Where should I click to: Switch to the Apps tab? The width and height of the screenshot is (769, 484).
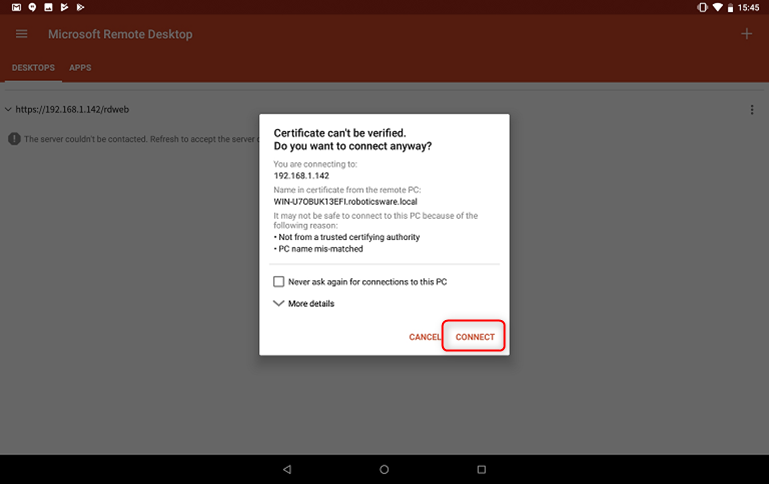coord(80,68)
